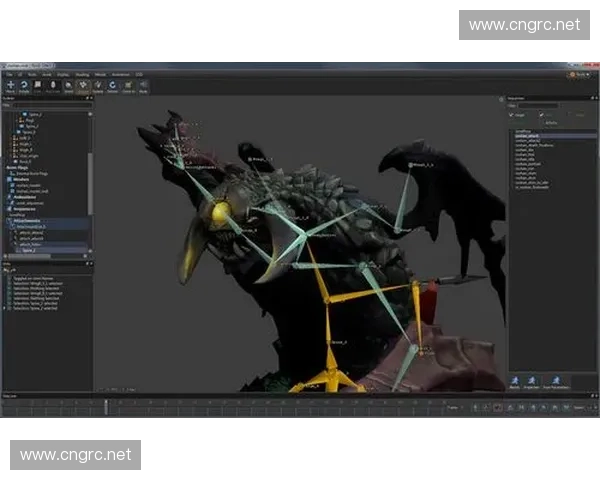This screenshot has height=480, width=600.
Task: Click the speaker Mute toolbar icon
Action: coord(143,87)
